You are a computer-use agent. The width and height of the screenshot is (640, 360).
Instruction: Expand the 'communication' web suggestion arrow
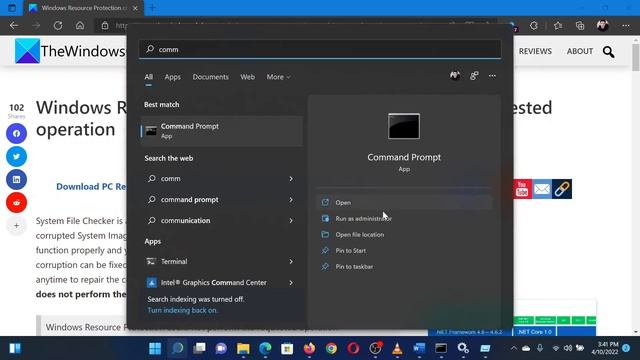(291, 220)
